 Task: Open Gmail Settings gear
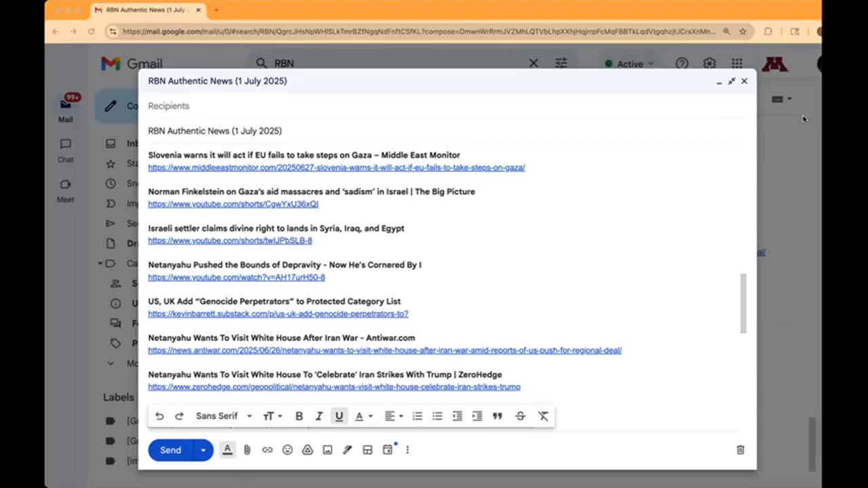pos(709,63)
